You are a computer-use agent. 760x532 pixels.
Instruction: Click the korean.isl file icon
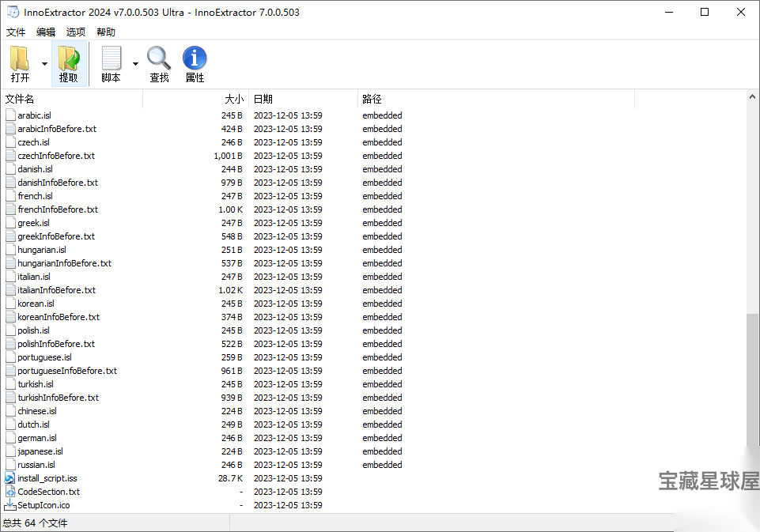tap(10, 304)
